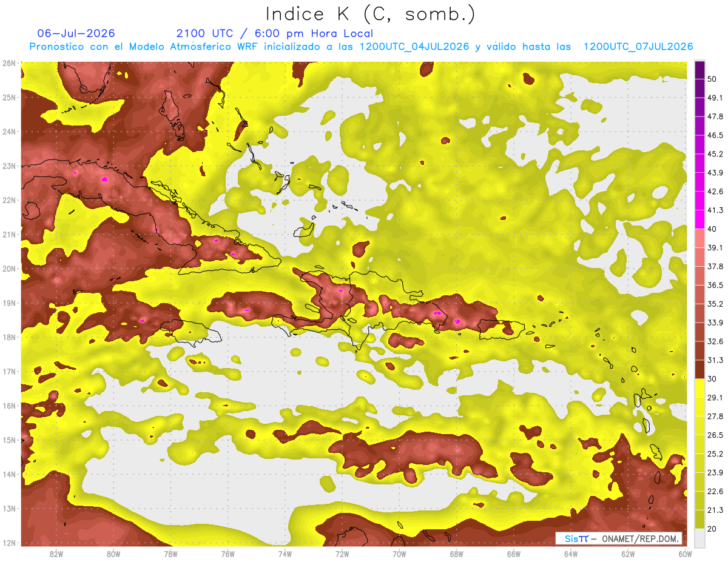Click the legend value "32.6"
The height and width of the screenshot is (562, 728).
click(x=715, y=341)
